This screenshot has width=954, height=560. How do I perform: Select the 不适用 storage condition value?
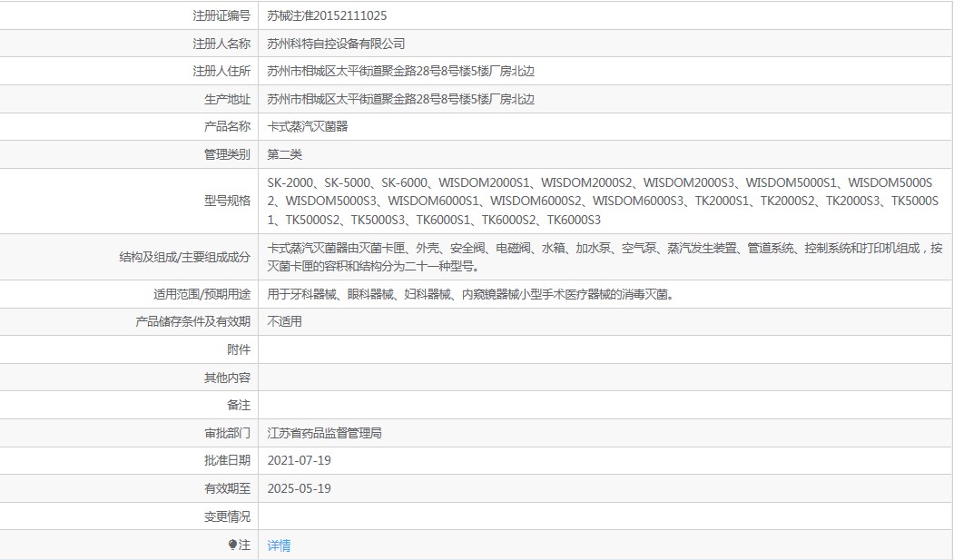(284, 321)
